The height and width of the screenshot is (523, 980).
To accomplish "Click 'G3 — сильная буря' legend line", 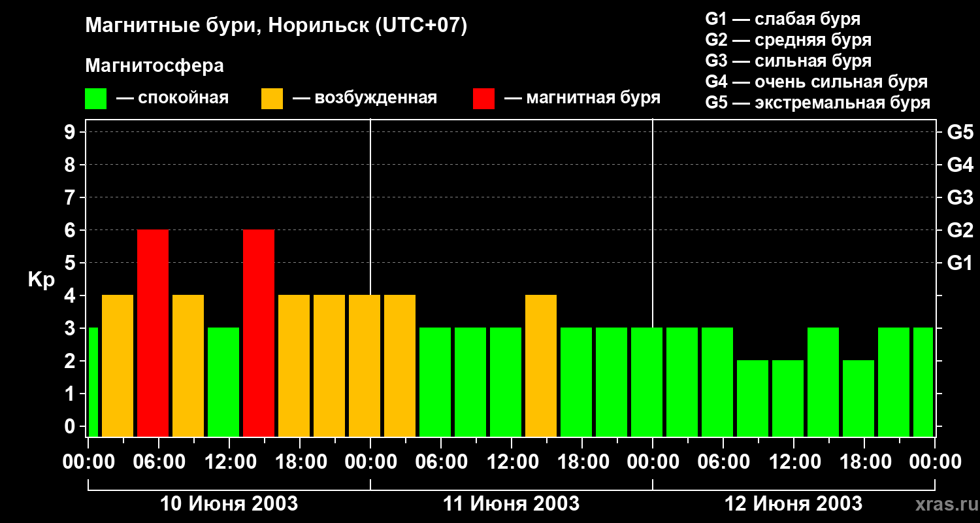I will 788,61.
